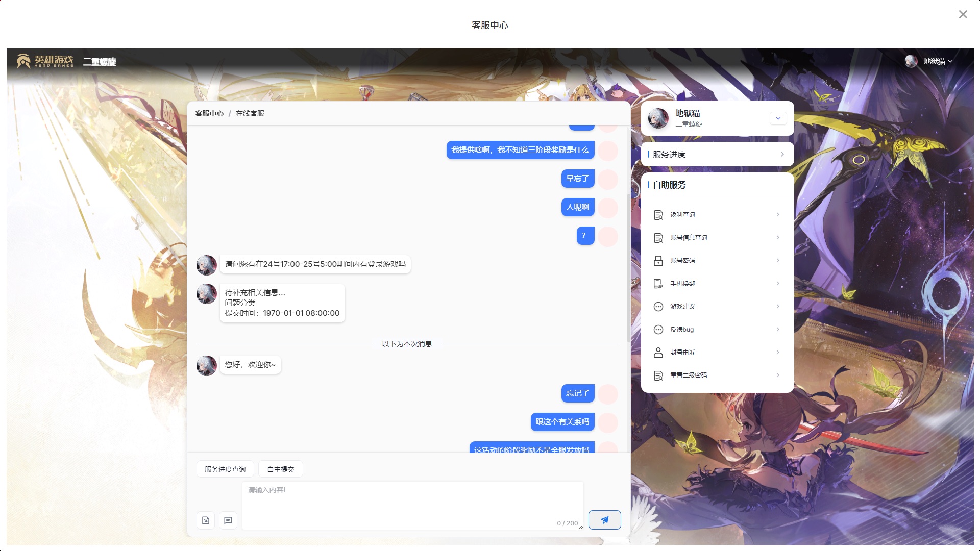
Task: Focus the 请输入内容 message input box
Action: point(412,505)
